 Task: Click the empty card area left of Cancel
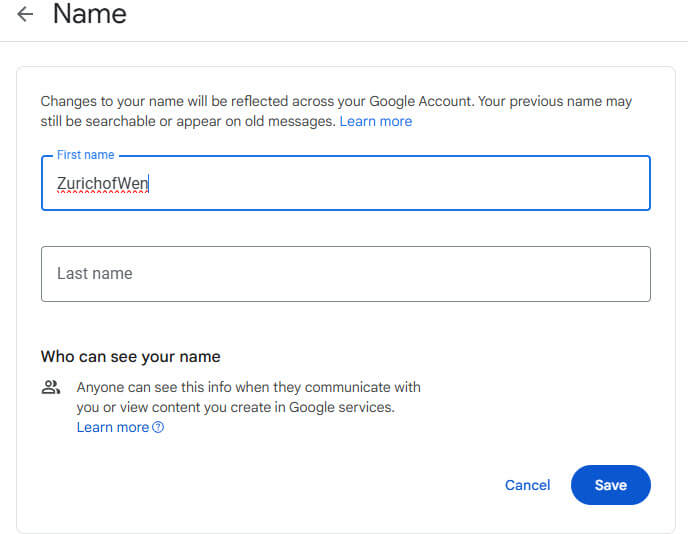pyautogui.click(x=263, y=485)
